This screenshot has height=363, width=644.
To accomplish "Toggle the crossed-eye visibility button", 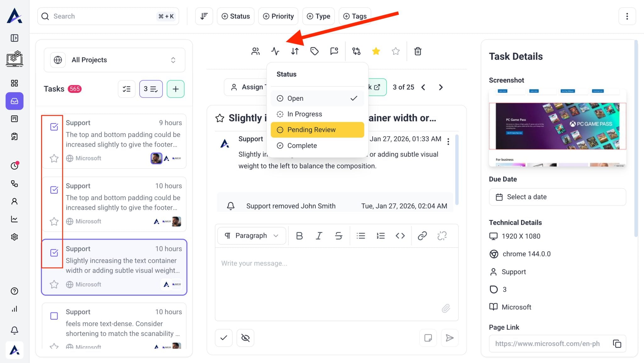I will pyautogui.click(x=245, y=338).
